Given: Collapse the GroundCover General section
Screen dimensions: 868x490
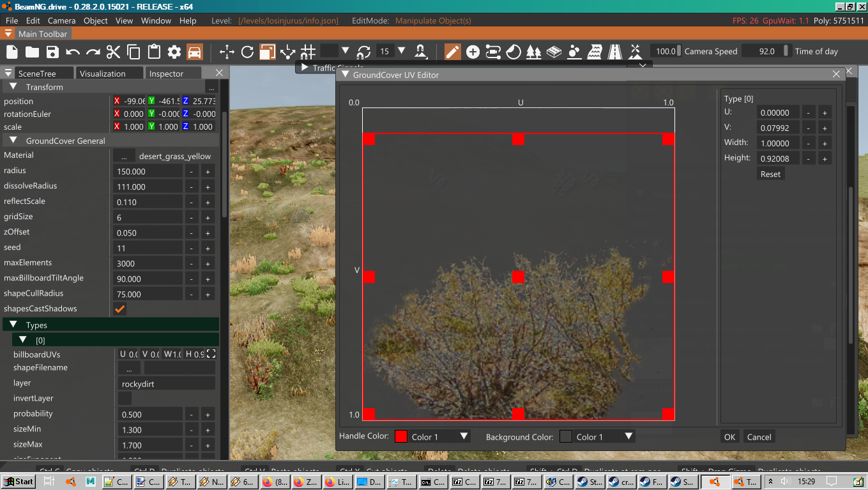Looking at the screenshot, I should 13,141.
